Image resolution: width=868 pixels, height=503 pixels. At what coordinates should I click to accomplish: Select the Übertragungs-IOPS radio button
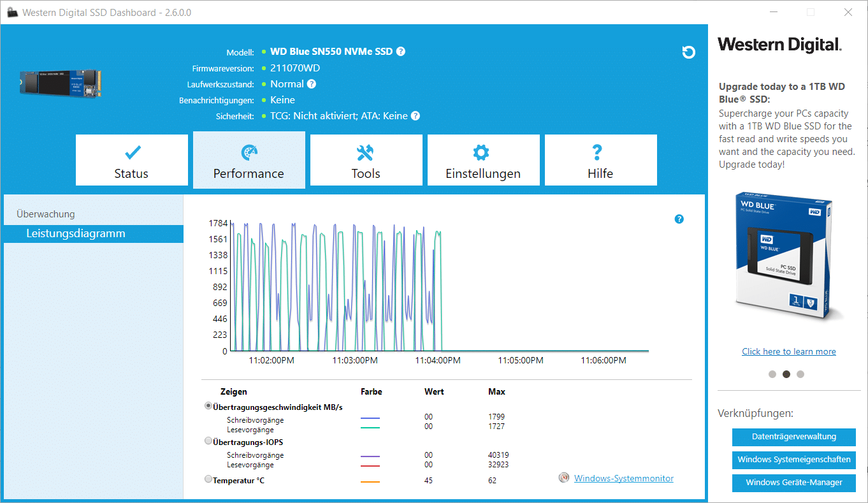[x=208, y=441]
